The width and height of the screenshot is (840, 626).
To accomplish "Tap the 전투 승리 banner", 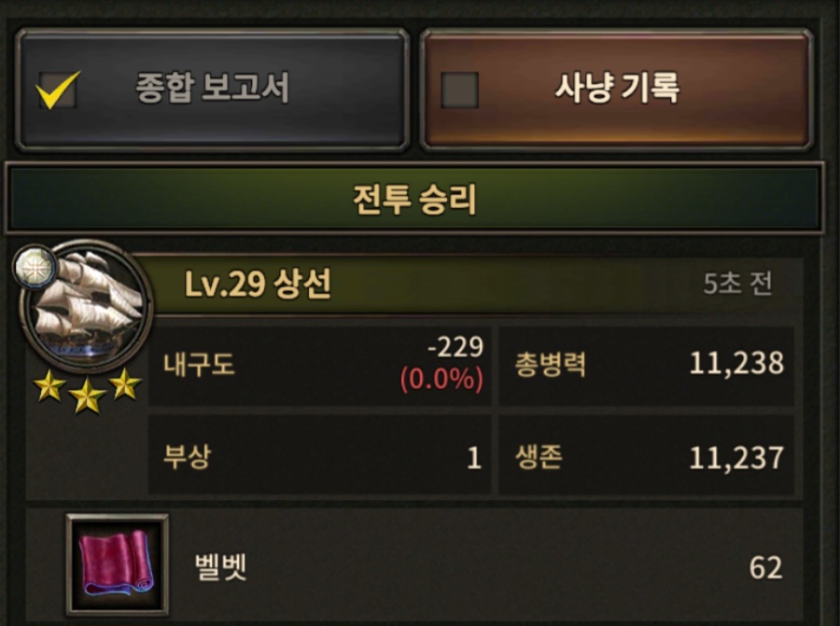I will click(414, 199).
